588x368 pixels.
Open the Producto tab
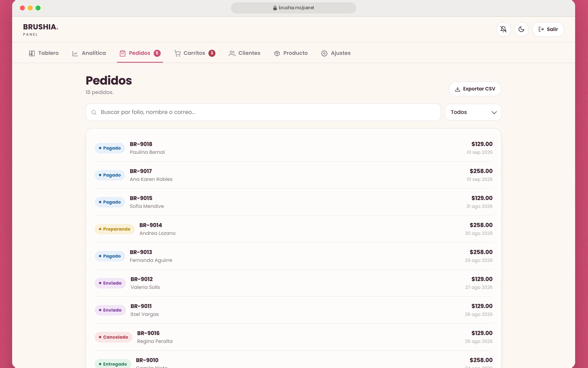[x=291, y=53]
